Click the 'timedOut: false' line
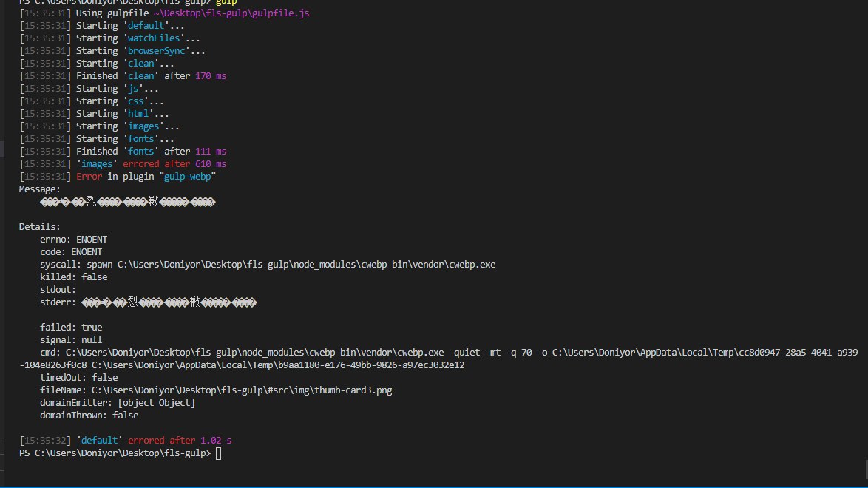The width and height of the screenshot is (868, 488). 78,378
